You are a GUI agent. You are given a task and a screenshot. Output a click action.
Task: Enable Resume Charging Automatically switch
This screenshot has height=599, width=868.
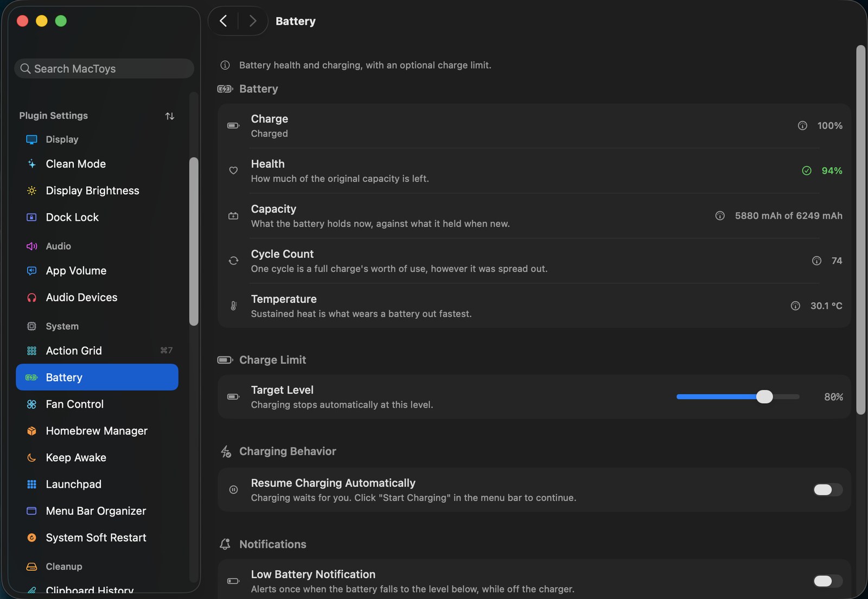point(828,489)
